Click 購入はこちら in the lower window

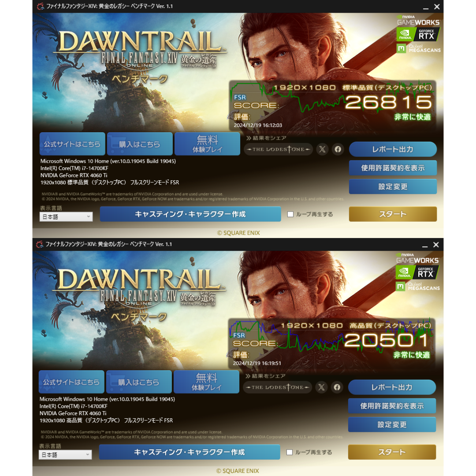139,382
